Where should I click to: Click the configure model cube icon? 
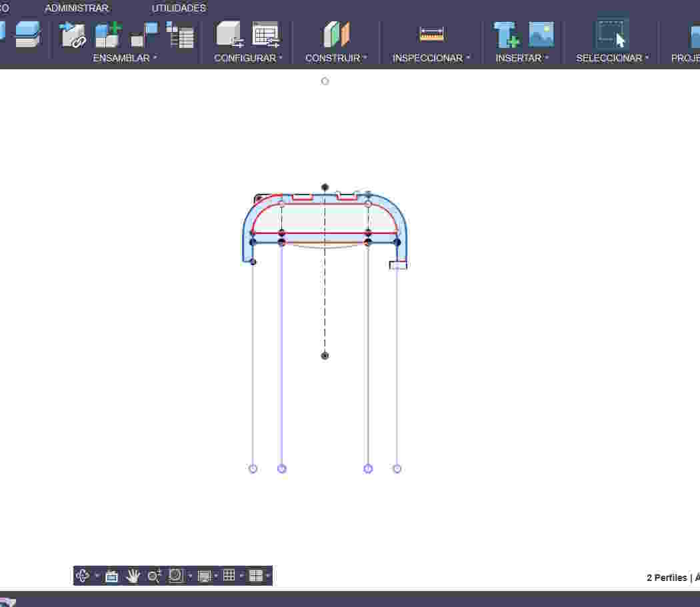pyautogui.click(x=229, y=35)
